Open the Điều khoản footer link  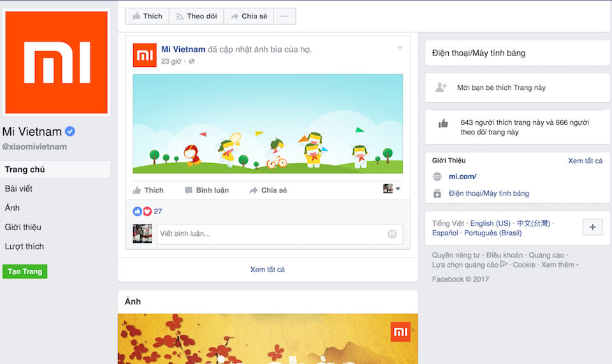pos(504,255)
